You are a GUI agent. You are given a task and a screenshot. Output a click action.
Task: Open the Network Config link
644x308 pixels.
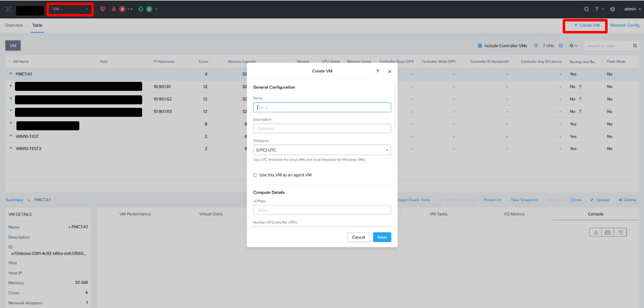(625, 25)
